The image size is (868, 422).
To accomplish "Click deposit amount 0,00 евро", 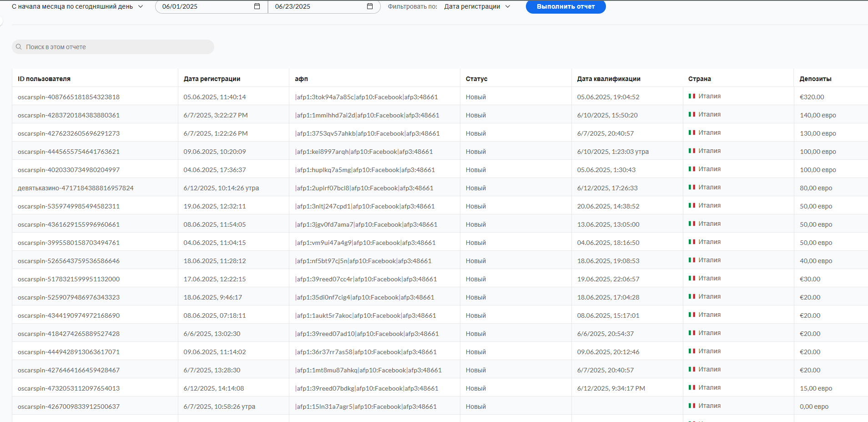I will [x=814, y=407].
